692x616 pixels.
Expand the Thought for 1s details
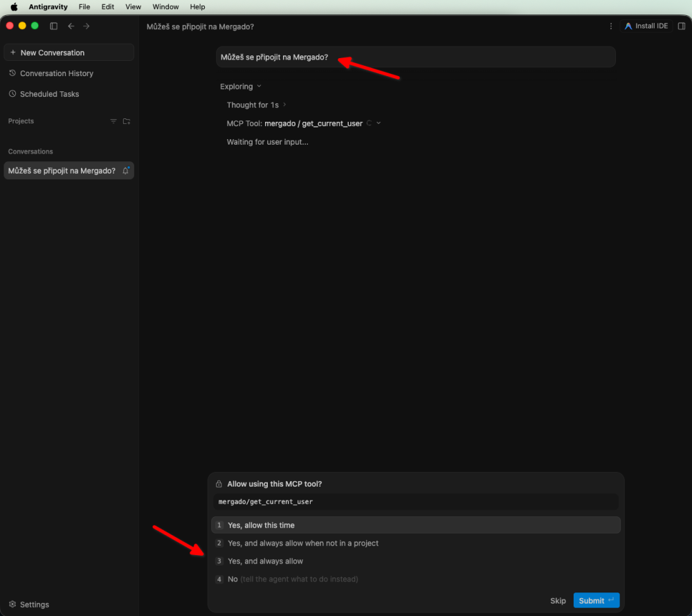(284, 105)
